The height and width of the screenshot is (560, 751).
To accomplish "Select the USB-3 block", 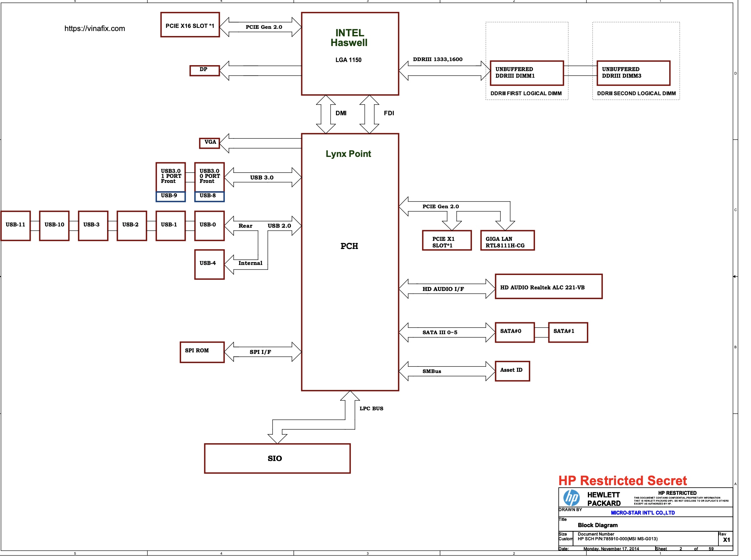I will pyautogui.click(x=93, y=226).
